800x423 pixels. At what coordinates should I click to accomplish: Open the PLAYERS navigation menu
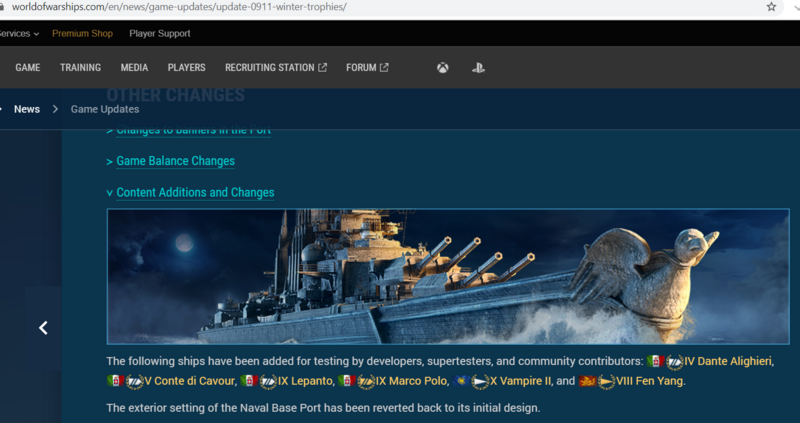tap(186, 68)
